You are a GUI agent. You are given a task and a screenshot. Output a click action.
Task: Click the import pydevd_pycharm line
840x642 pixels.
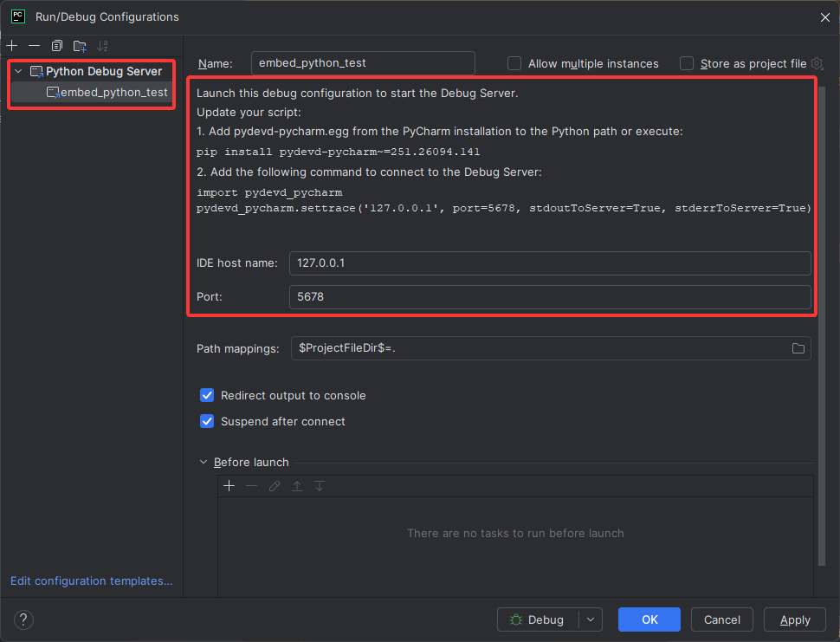[x=269, y=192]
